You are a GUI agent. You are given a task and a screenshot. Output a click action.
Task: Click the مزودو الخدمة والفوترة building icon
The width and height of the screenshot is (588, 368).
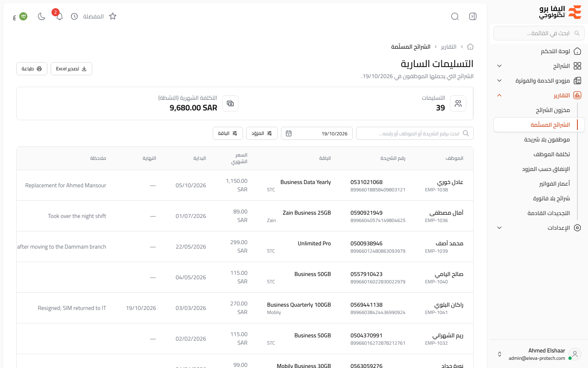point(577,81)
